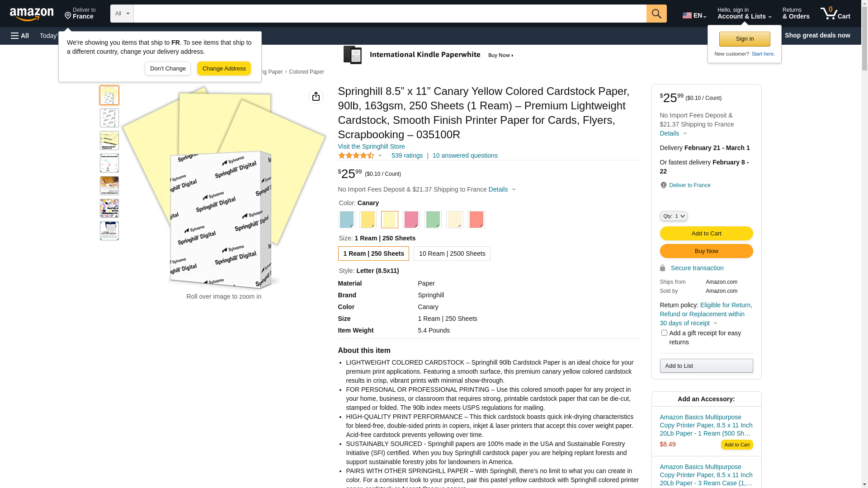
Task: Click the Add to Cart button
Action: click(706, 234)
